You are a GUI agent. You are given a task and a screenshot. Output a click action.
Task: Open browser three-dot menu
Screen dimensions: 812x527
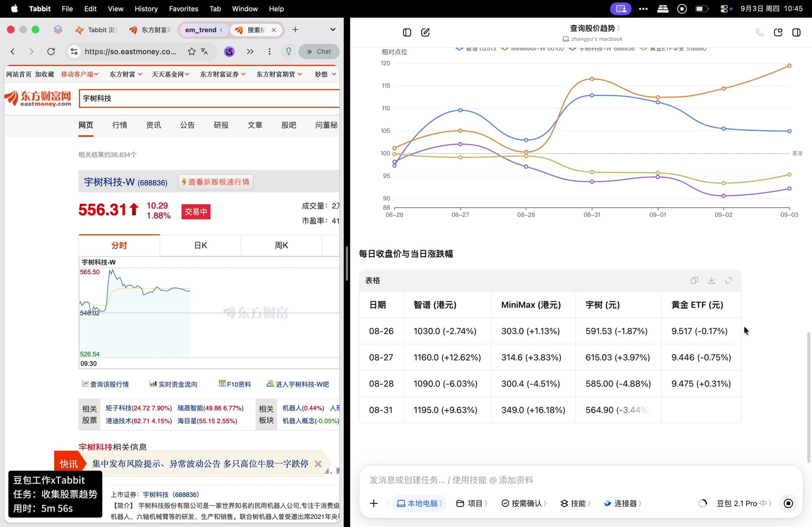tap(269, 52)
